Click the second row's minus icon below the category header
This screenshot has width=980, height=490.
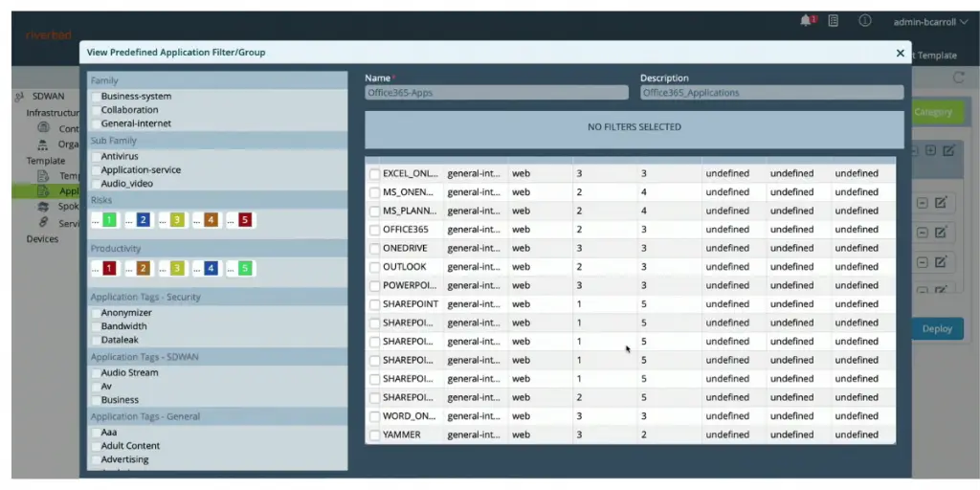point(922,233)
